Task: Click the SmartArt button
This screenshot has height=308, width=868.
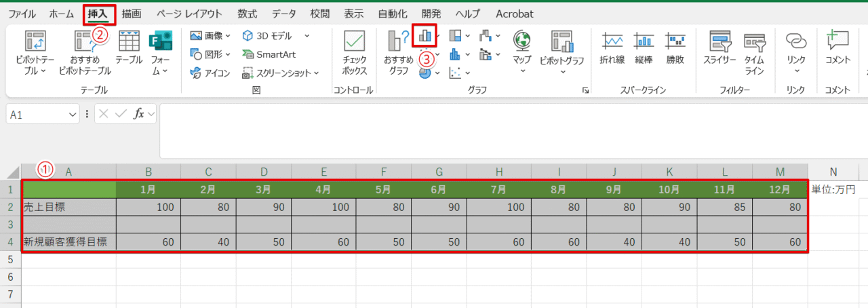Action: click(x=269, y=54)
